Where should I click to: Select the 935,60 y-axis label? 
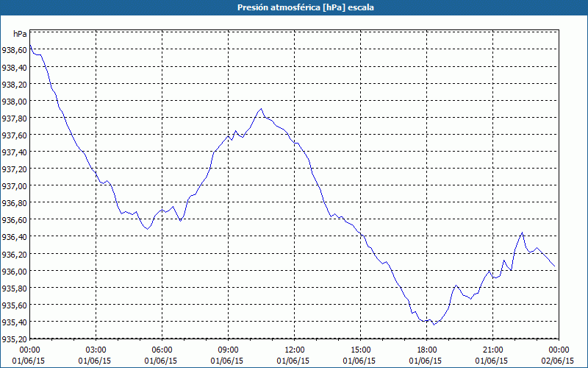14,305
